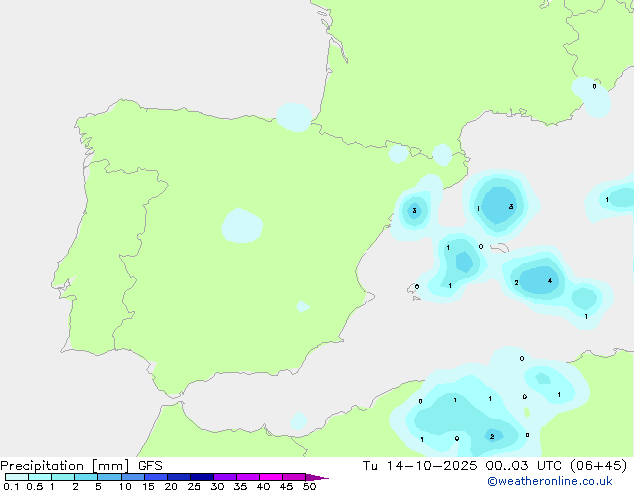Click the above-50 mm legend arrow tip
Screen dimensions: 634x490
coord(317,477)
